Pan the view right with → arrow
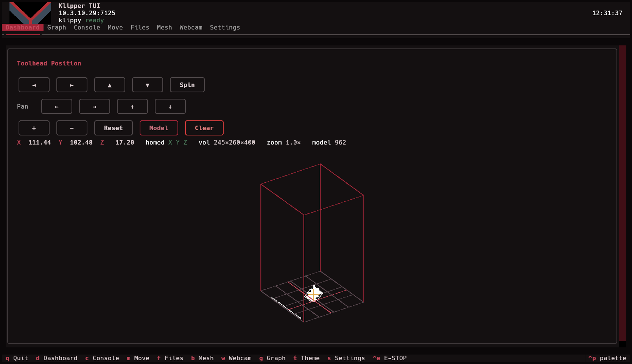This screenshot has width=632, height=364. click(95, 106)
